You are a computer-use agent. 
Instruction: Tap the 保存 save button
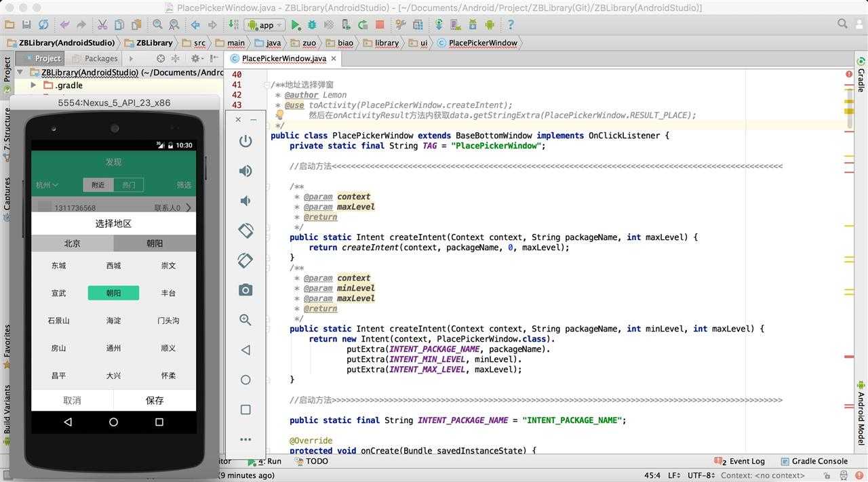click(x=155, y=401)
